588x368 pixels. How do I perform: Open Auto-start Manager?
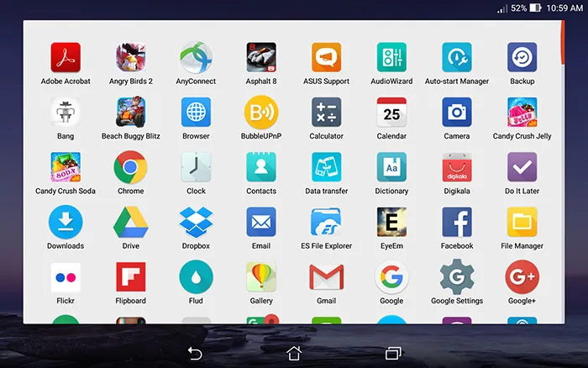tap(457, 58)
